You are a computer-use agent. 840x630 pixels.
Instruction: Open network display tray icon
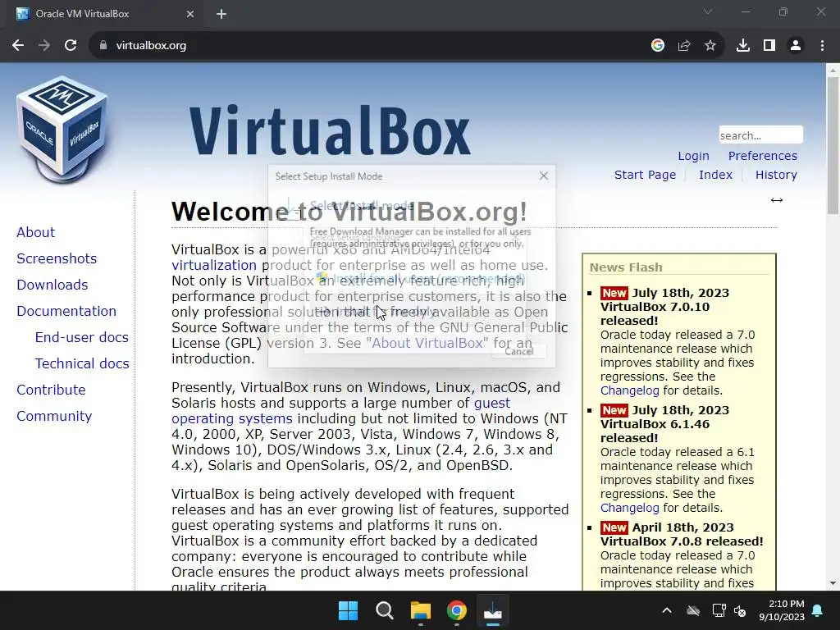(x=719, y=610)
